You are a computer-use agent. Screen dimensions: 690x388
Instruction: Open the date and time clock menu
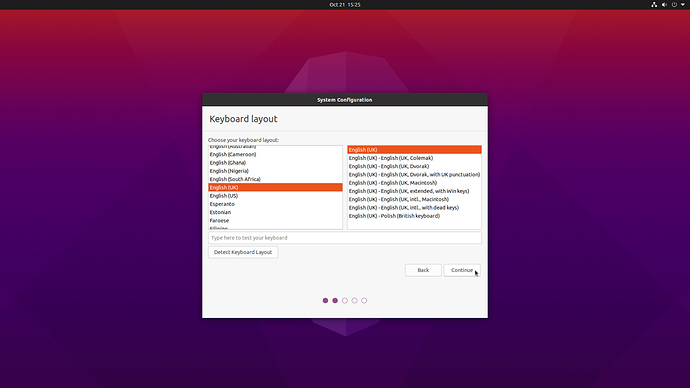pyautogui.click(x=345, y=4)
